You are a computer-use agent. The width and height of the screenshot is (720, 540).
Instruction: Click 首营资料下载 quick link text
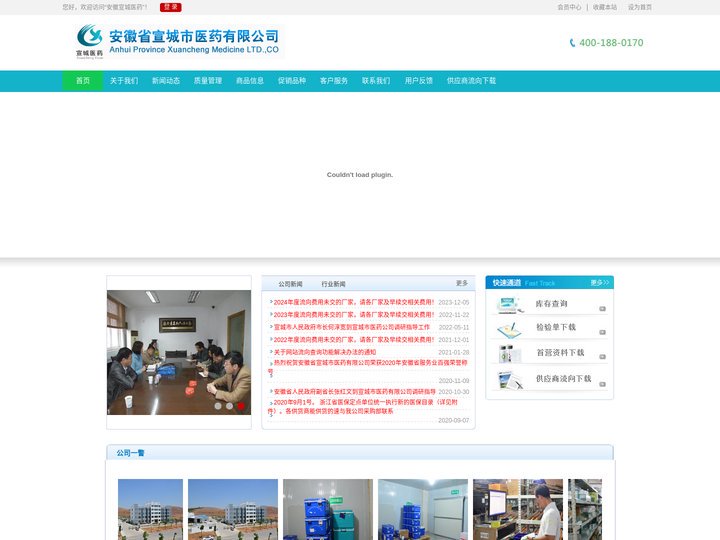[x=560, y=353]
